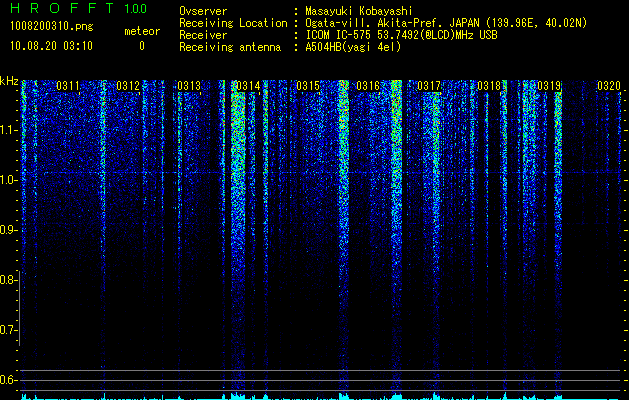The image size is (629, 400).
Task: Click the 1.0 kHz frequency axis label
Action: click(8, 180)
